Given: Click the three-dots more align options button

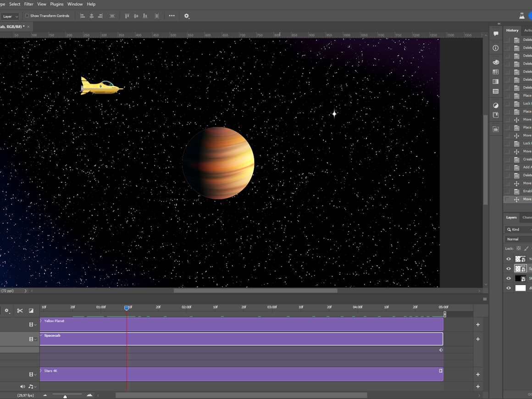Looking at the screenshot, I should click(172, 16).
